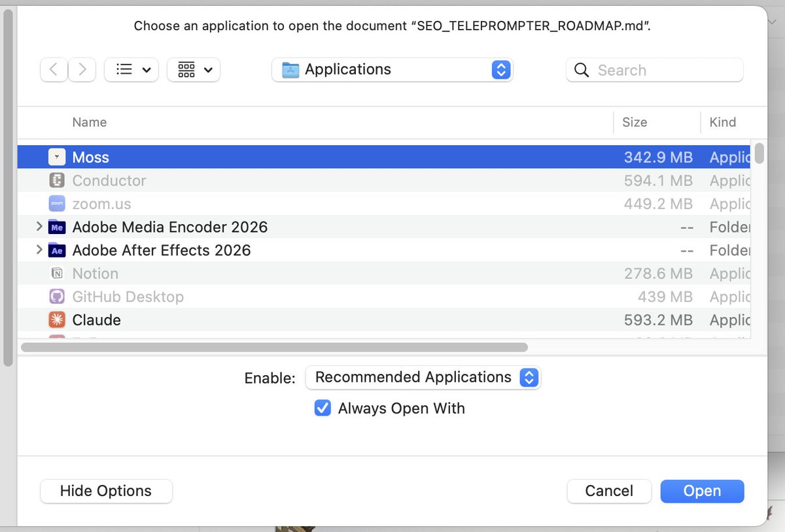Click the 593.2 MB size cell

click(658, 320)
